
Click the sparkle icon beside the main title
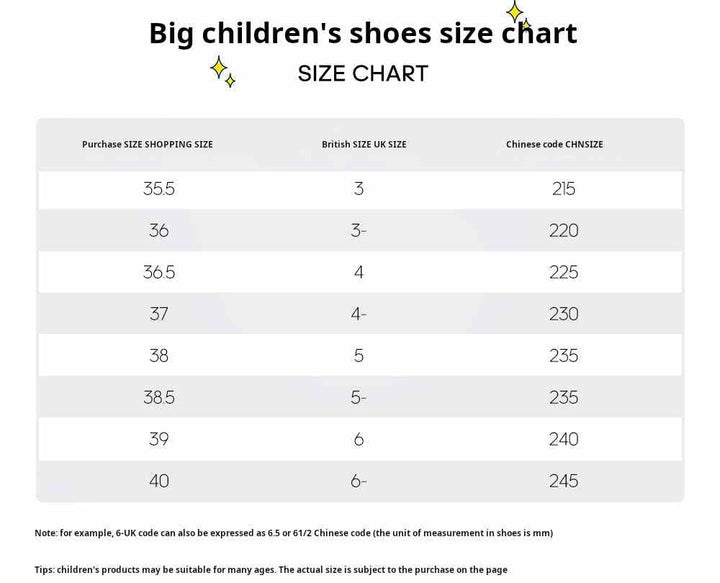click(517, 15)
